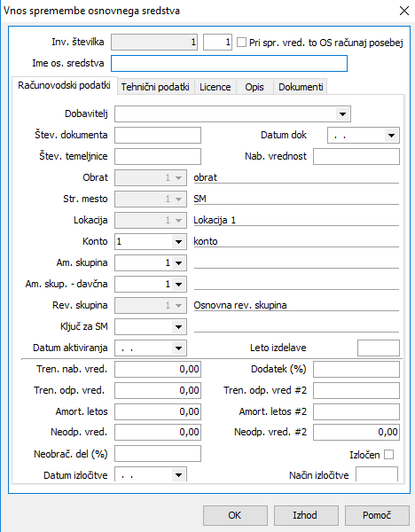Screen dimensions: 415x532
Task: Click the Amort. letos #2 field
Action: point(356,412)
